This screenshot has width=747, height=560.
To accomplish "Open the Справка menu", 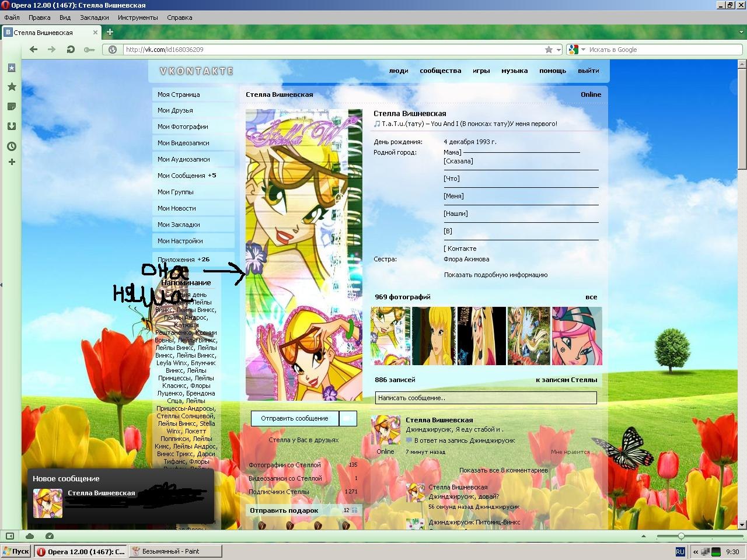I will pyautogui.click(x=180, y=17).
